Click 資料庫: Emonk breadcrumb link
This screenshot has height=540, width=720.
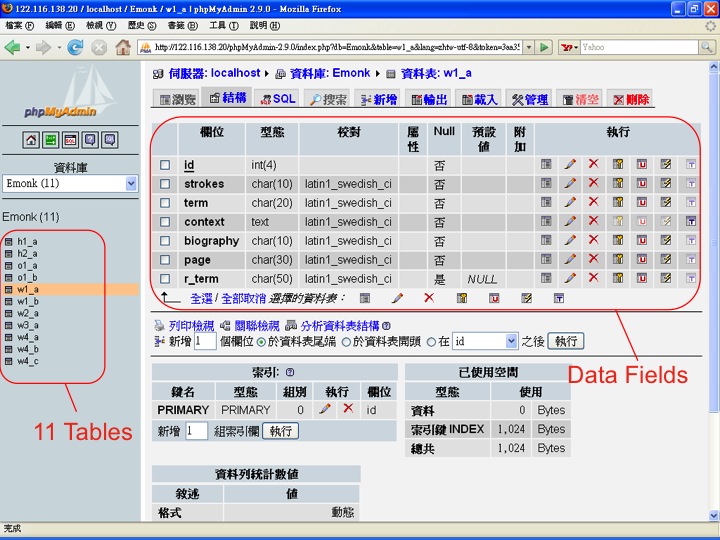tap(330, 73)
